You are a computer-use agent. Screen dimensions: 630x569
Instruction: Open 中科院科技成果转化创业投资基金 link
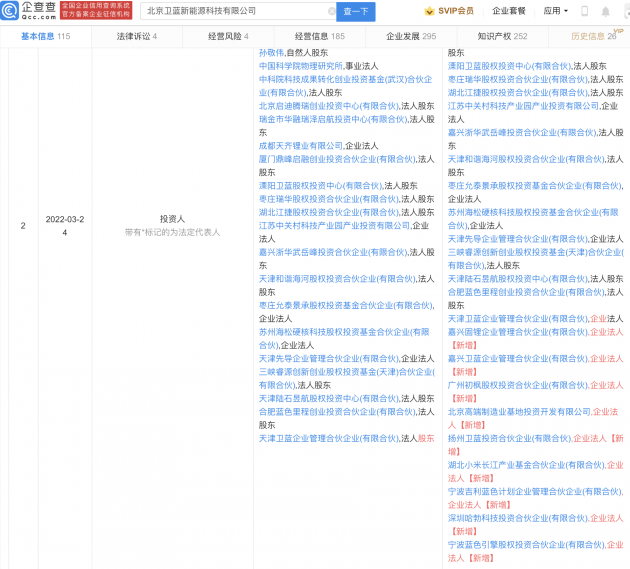(x=346, y=86)
